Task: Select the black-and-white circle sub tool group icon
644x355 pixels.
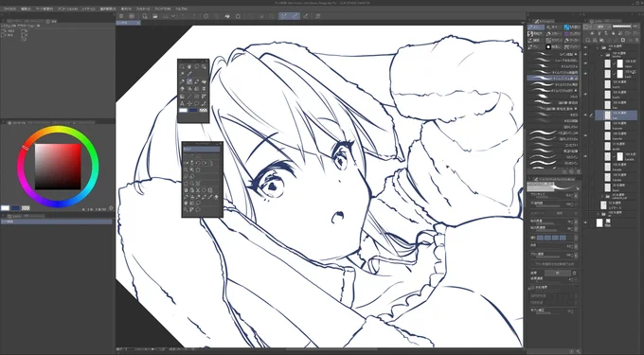Action: click(548, 46)
